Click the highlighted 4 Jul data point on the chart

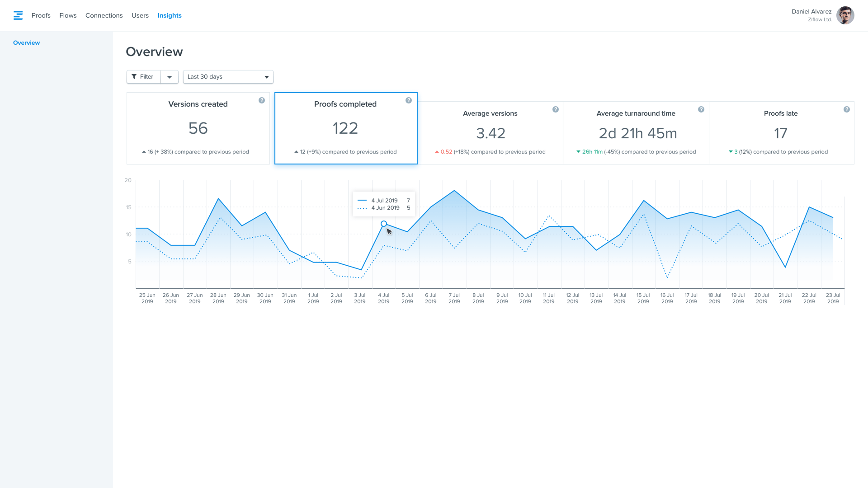(383, 224)
